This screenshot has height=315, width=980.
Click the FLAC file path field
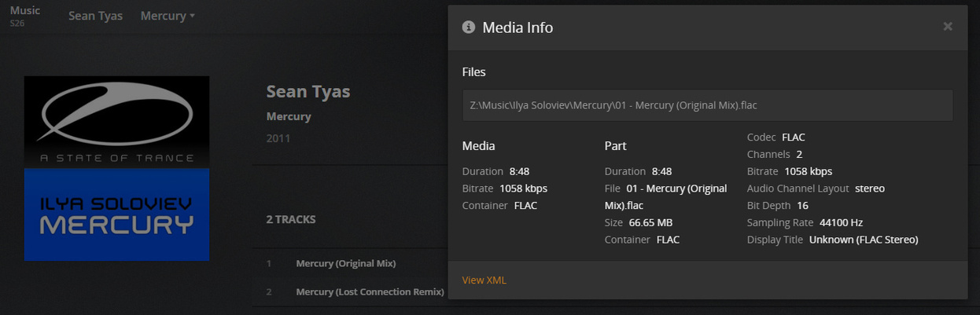pos(707,105)
